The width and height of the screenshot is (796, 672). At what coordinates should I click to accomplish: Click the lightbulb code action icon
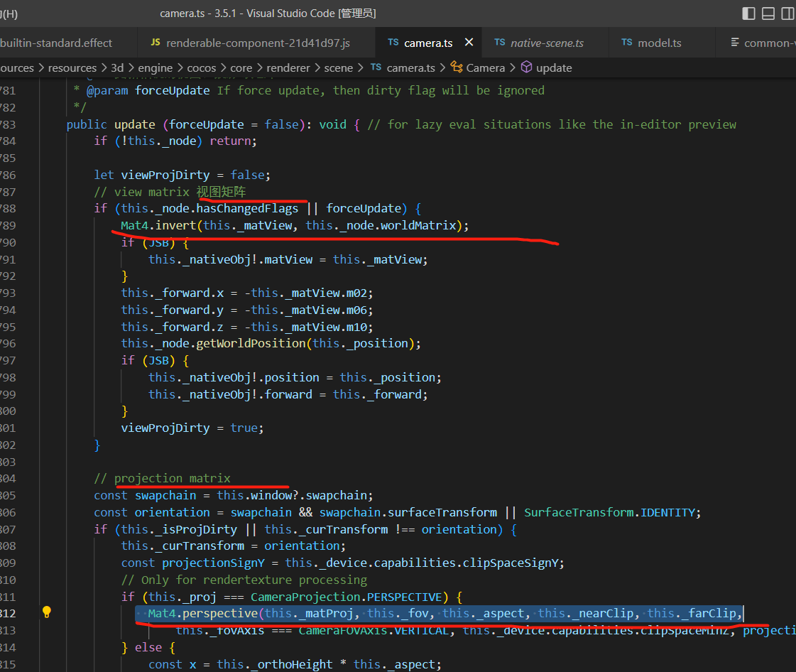47,612
